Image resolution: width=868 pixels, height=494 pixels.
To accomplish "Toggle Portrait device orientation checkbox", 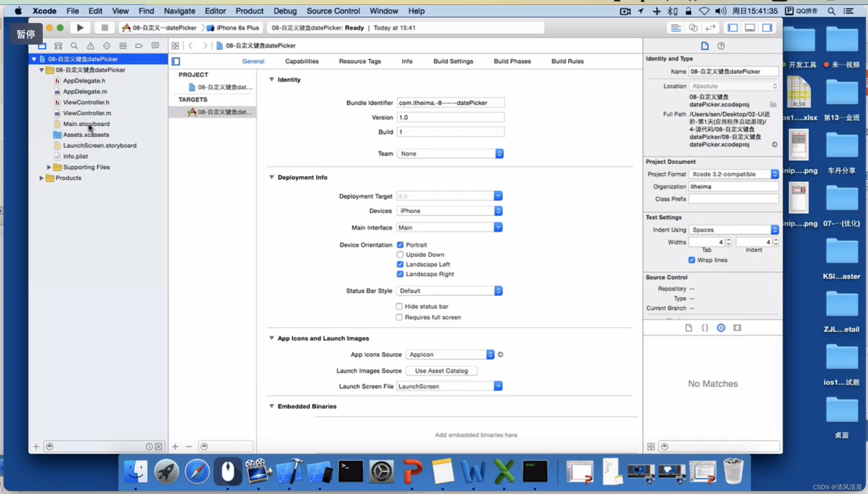I will coord(400,244).
